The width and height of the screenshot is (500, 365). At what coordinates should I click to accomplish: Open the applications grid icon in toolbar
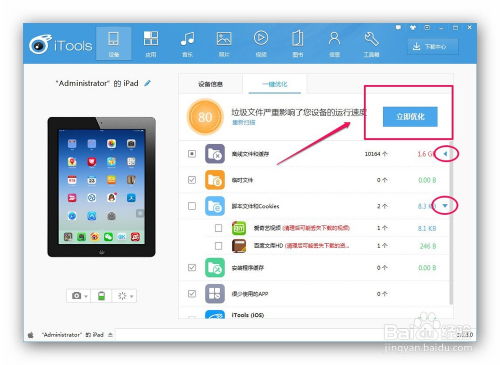coord(151,44)
